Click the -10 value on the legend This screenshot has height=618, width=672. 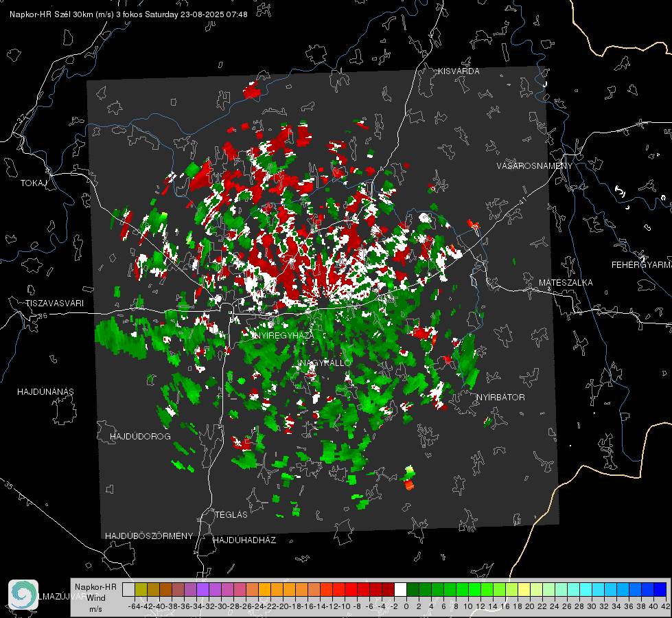click(344, 606)
